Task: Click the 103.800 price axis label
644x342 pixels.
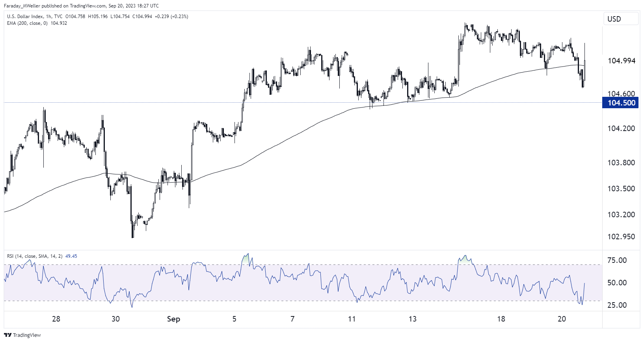Action: click(x=622, y=163)
